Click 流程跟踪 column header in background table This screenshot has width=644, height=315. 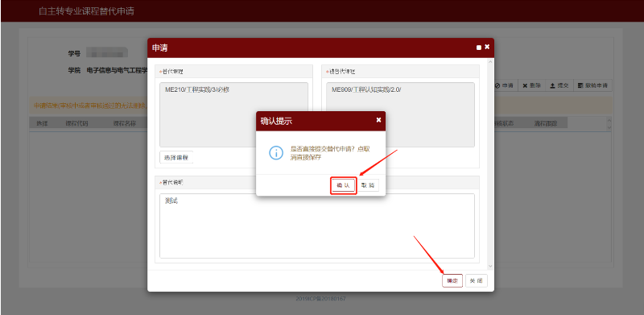coord(546,123)
